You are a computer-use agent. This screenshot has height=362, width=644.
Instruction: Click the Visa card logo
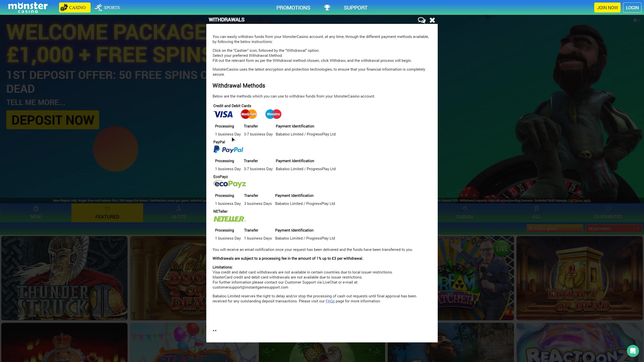coord(223,114)
